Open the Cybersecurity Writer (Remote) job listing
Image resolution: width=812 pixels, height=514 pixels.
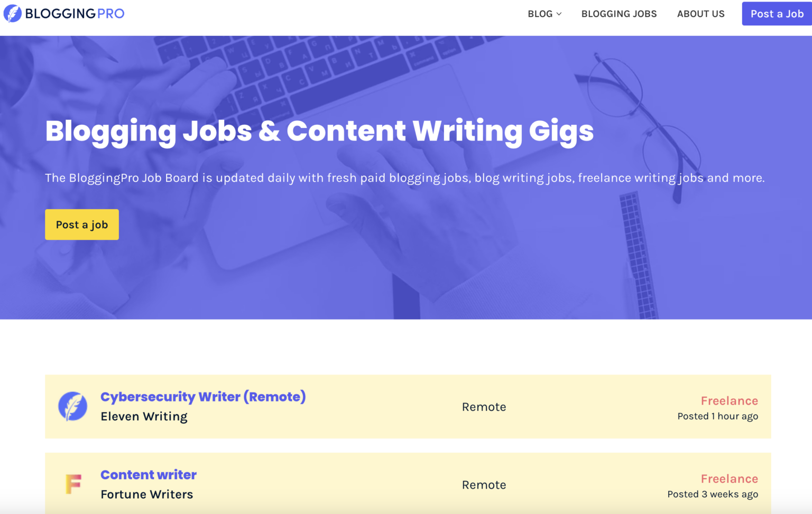point(203,396)
